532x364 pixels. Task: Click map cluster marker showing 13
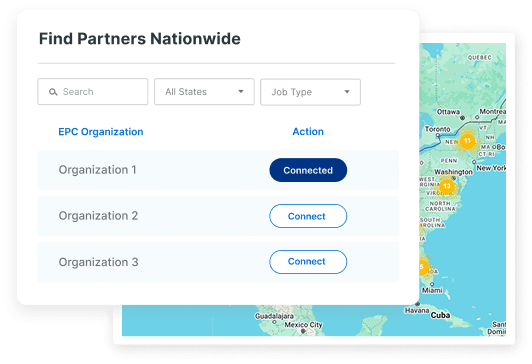pyautogui.click(x=447, y=186)
